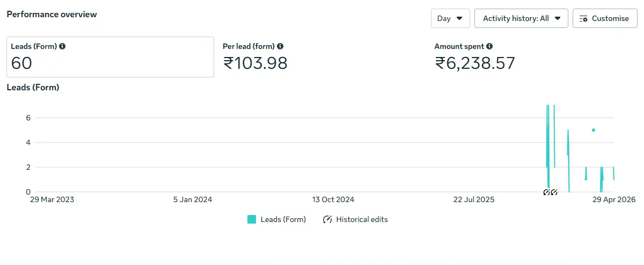The image size is (644, 265).
Task: Select the Per lead (form) metric card
Action: pyautogui.click(x=322, y=57)
